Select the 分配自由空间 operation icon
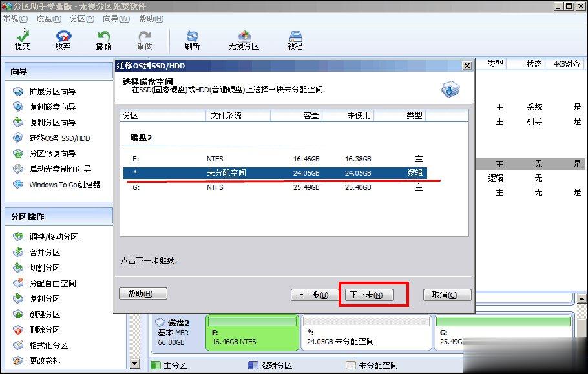 pyautogui.click(x=18, y=283)
